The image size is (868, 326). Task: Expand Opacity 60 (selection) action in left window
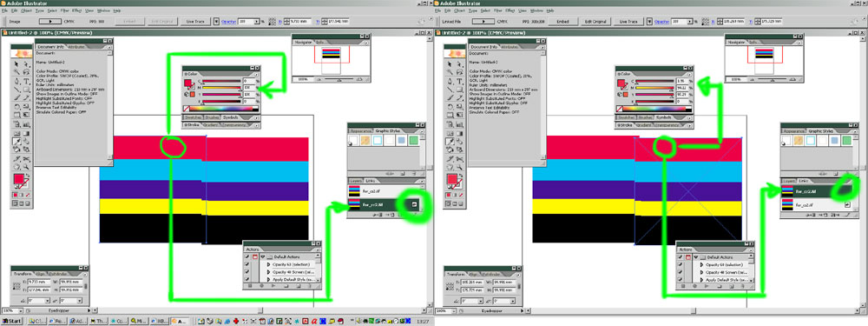(268, 264)
